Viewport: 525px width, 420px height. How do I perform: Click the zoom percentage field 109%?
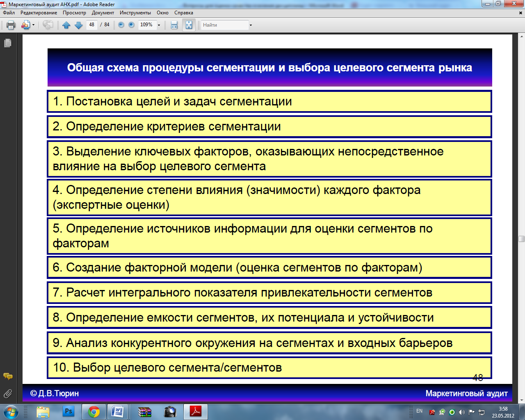coord(147,25)
